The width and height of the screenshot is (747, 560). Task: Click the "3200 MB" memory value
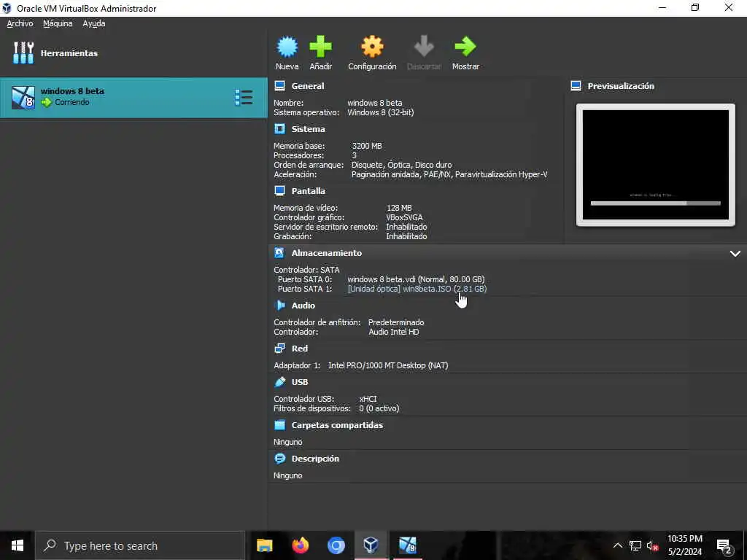(367, 146)
